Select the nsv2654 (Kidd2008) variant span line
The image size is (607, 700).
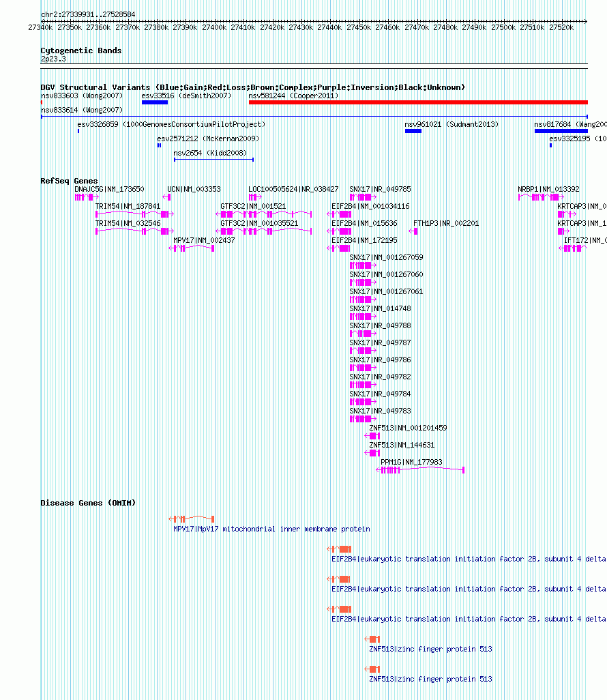tap(213, 160)
